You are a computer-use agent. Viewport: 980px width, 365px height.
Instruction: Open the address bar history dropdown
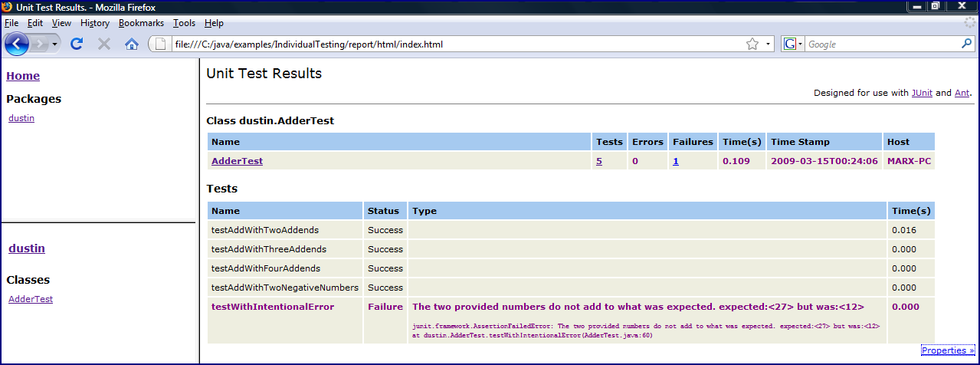tap(768, 44)
